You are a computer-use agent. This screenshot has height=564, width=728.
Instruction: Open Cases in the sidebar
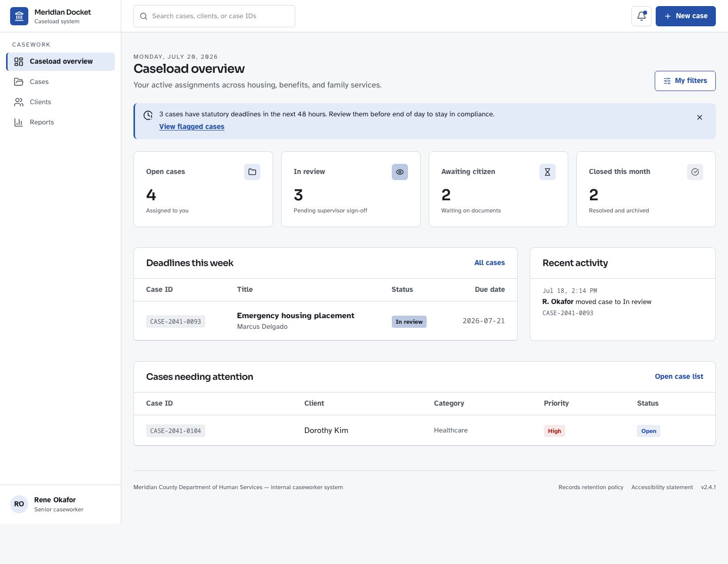click(x=61, y=82)
